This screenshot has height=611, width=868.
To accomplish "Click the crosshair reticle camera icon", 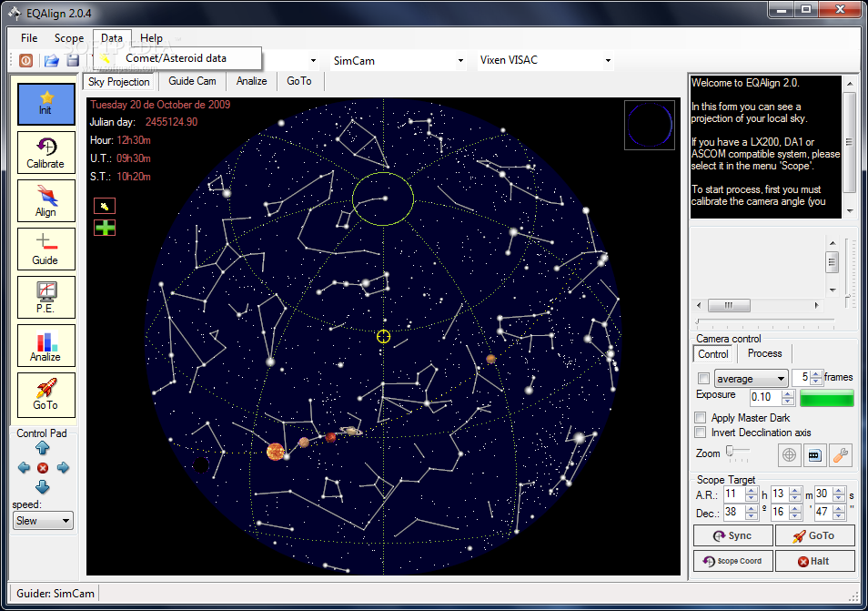I will 789,455.
